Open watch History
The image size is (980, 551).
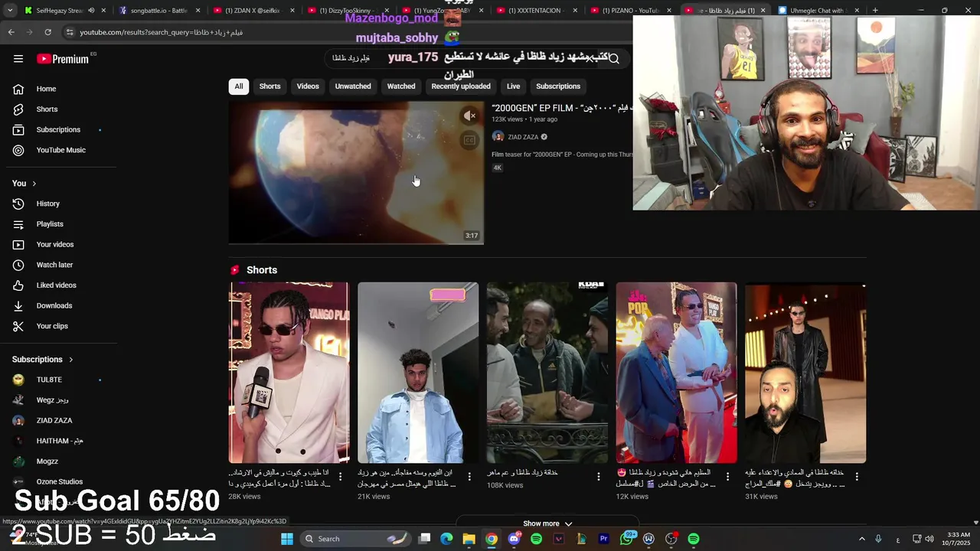pos(47,204)
